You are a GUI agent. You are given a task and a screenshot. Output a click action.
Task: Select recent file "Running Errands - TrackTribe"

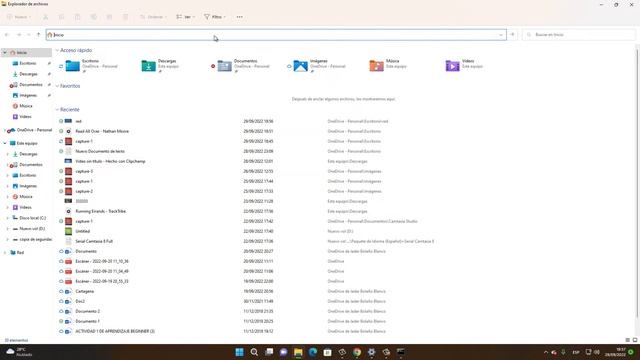100,211
